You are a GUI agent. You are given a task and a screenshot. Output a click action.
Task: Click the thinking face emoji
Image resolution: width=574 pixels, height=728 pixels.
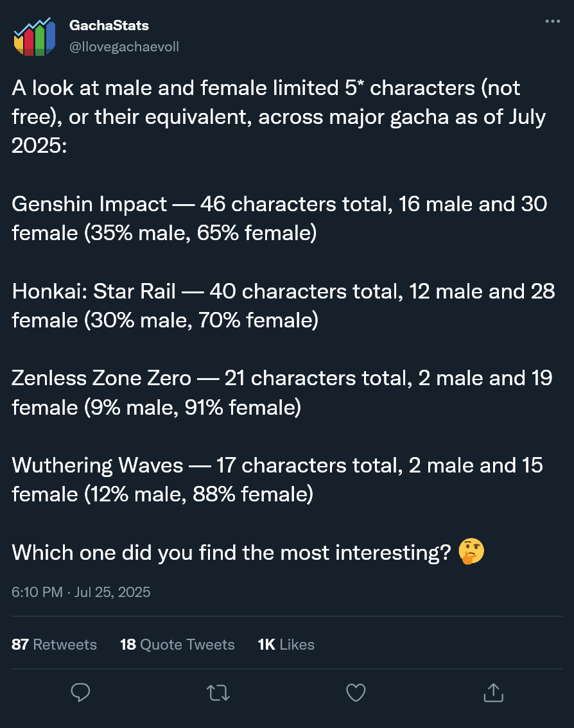pyautogui.click(x=472, y=552)
